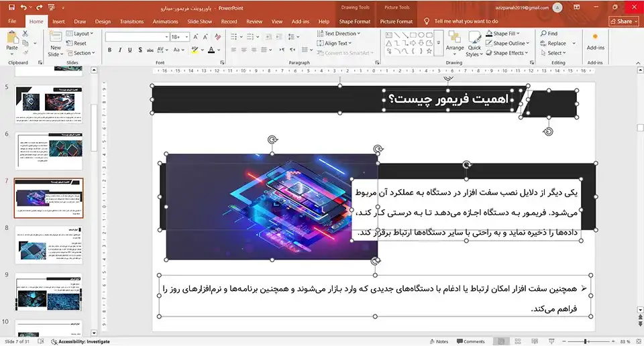644x346 pixels.
Task: Open Reading View from status bar
Action: coord(535,341)
